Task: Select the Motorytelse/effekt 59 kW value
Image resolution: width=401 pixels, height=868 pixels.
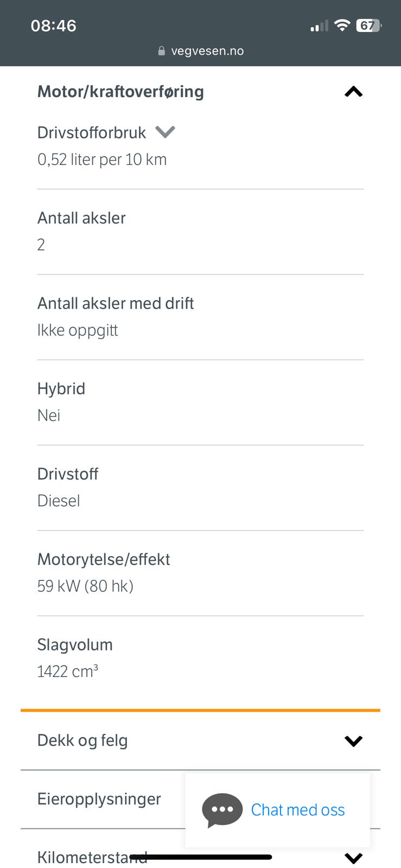Action: (85, 586)
